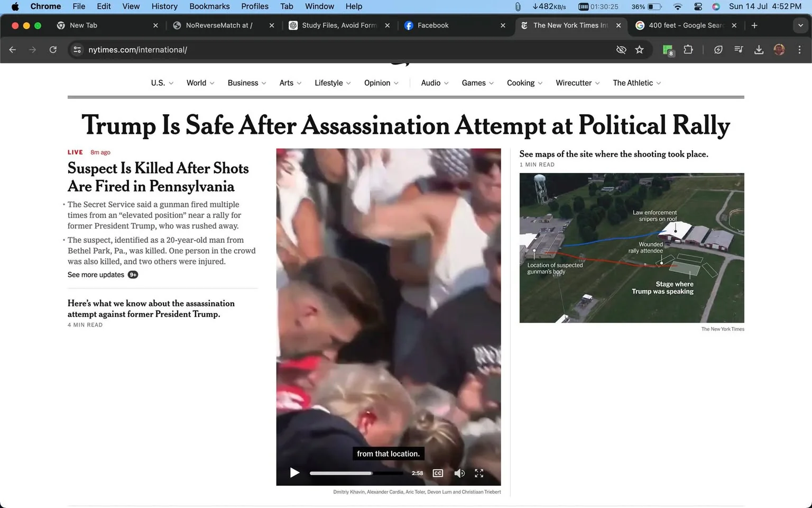The image size is (812, 508).
Task: Expand The Athletic section dropdown
Action: (x=637, y=83)
